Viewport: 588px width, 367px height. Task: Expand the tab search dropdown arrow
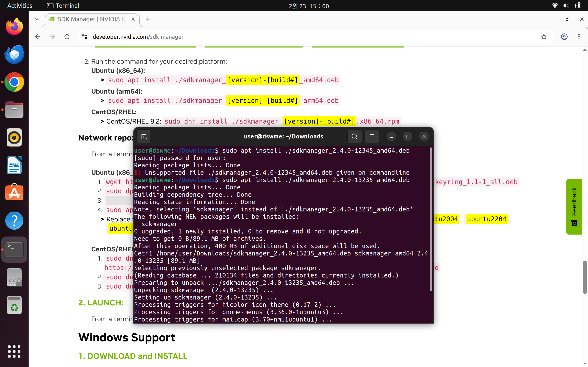click(x=37, y=19)
